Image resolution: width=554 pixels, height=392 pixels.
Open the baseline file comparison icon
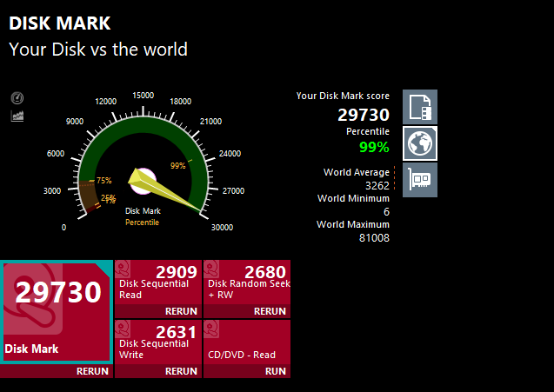(420, 107)
